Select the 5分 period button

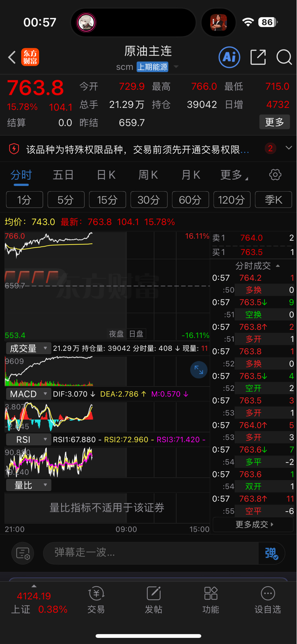66,200
